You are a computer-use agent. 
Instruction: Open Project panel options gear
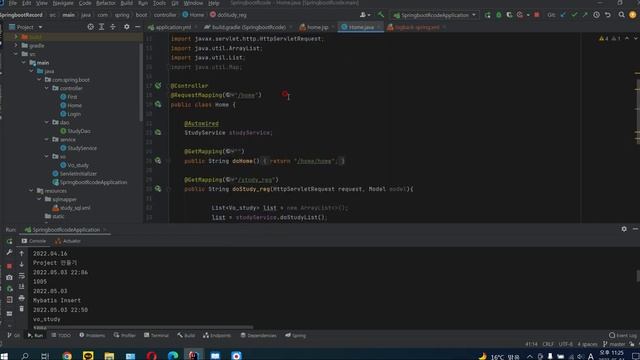pyautogui.click(x=127, y=27)
